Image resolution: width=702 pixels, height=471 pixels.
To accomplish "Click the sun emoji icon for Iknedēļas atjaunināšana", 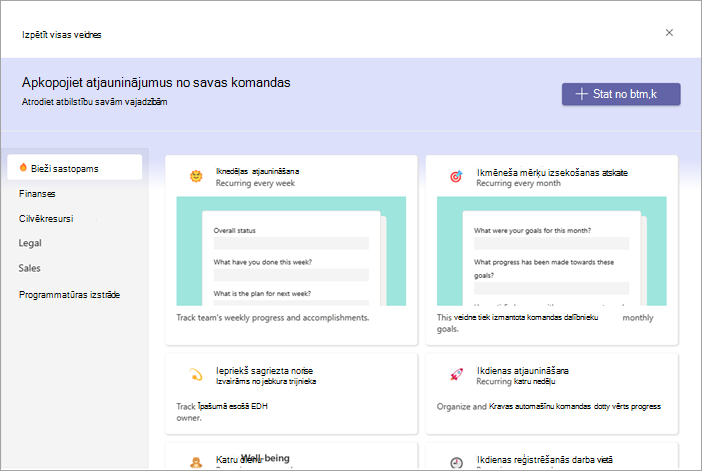I will (196, 176).
